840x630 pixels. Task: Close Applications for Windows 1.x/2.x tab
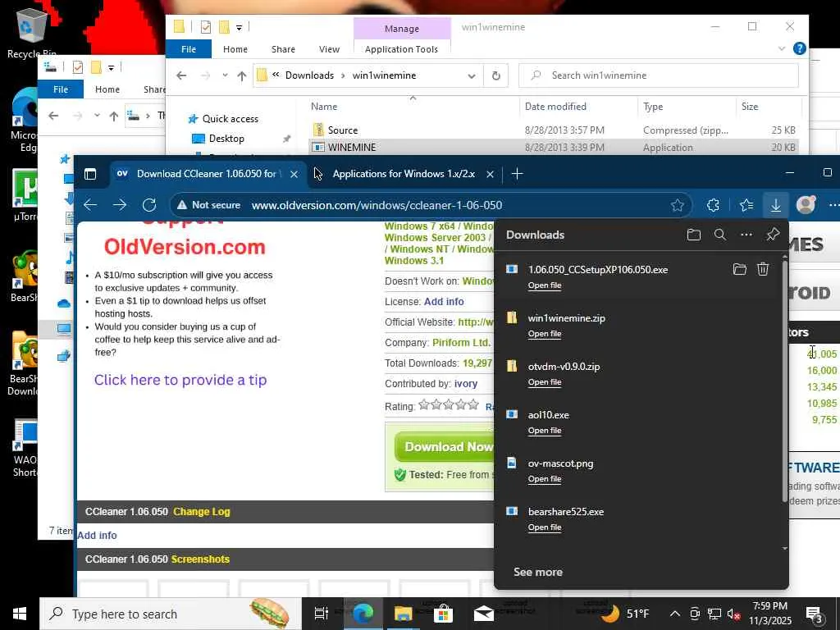click(x=490, y=174)
